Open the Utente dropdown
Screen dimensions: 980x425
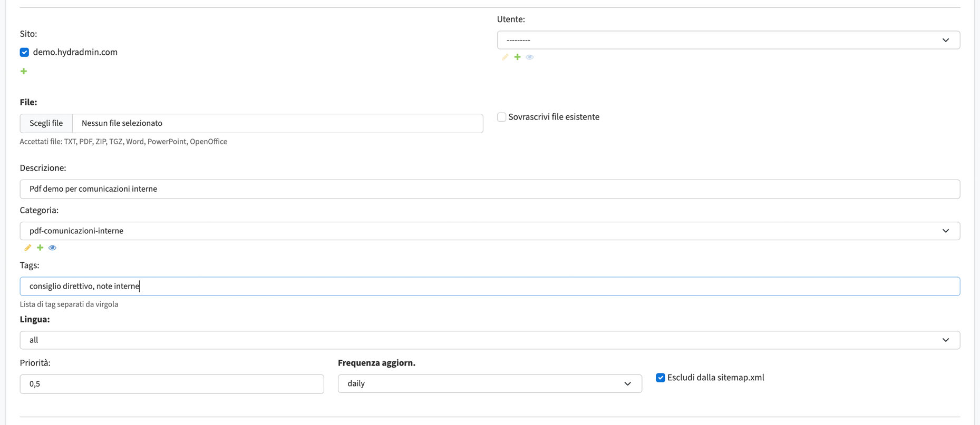click(x=728, y=40)
